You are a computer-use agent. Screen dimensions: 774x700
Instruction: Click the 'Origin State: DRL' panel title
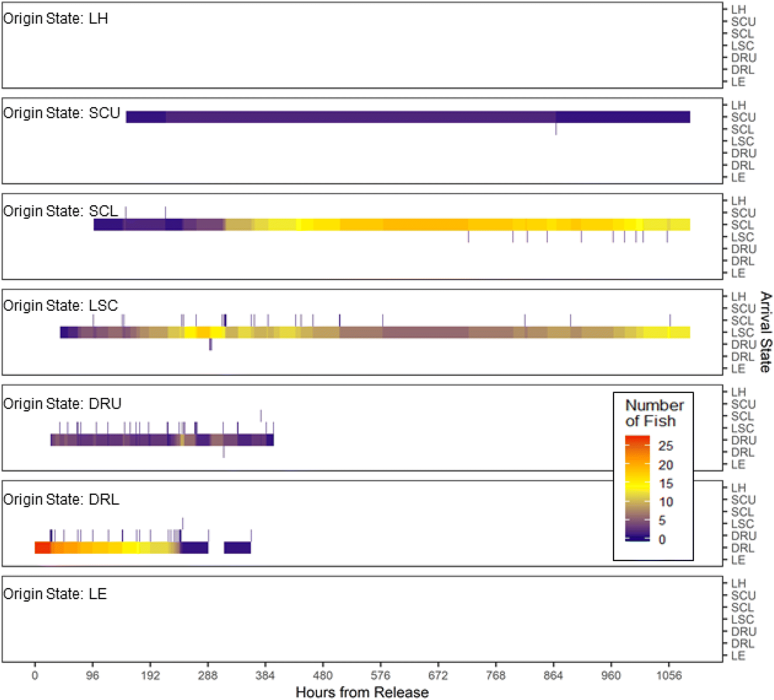(x=61, y=499)
